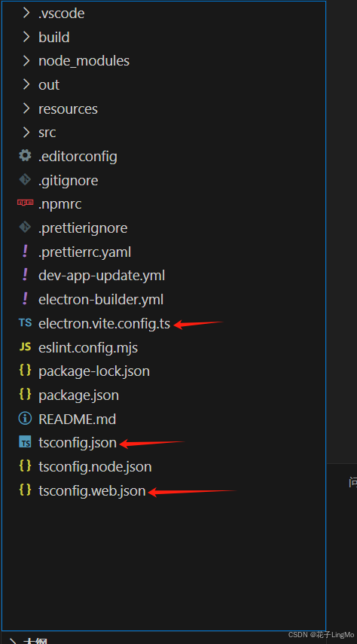The height and width of the screenshot is (644, 357).
Task: Click the TS square icon of tsconfig.json
Action: click(25, 442)
